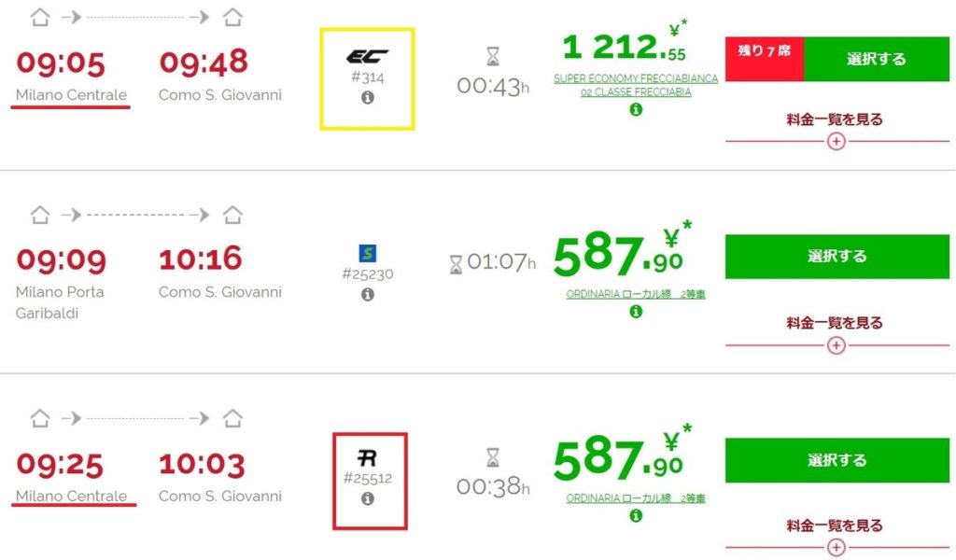Open Ordinaria fare link for 09:25 train

click(x=636, y=497)
